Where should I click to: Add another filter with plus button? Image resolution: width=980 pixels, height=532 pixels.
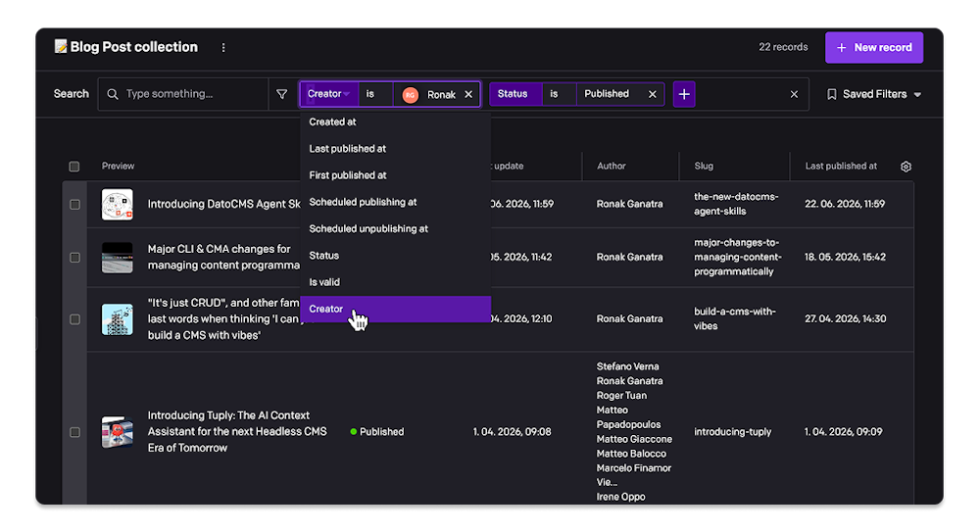pos(684,94)
